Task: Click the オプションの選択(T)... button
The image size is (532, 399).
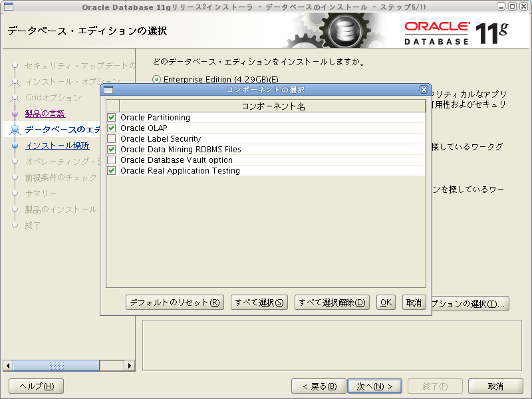Action: [470, 303]
